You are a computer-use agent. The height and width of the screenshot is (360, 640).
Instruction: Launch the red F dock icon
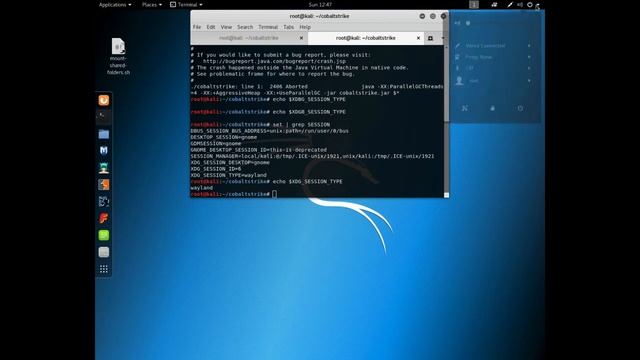coord(104,218)
